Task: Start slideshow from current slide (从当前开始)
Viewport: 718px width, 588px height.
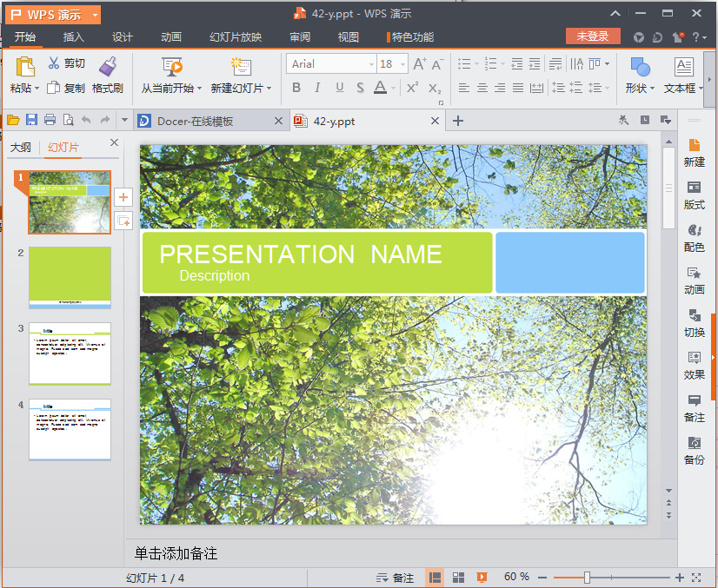Action: 172,67
